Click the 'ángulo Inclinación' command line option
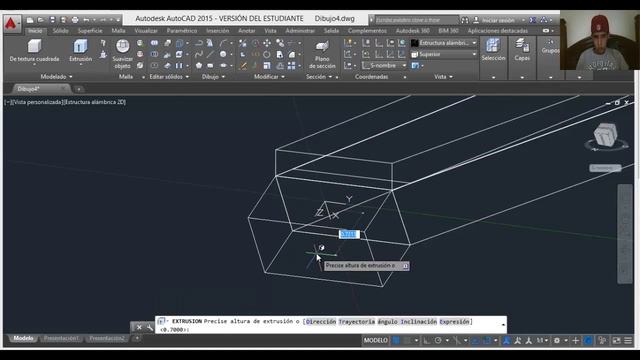Viewport: 640px width, 360px height. coord(407,322)
